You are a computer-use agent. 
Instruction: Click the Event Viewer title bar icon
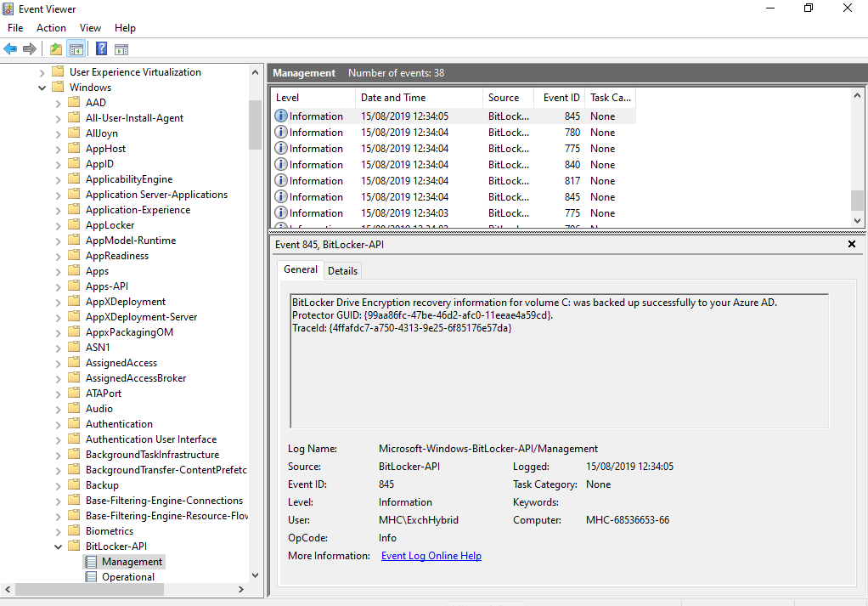[x=8, y=8]
